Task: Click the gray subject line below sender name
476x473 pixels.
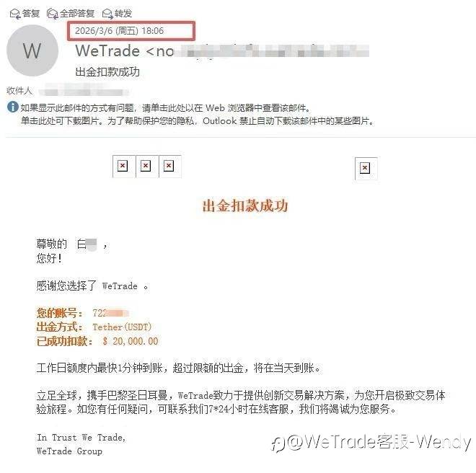Action: click(x=107, y=72)
